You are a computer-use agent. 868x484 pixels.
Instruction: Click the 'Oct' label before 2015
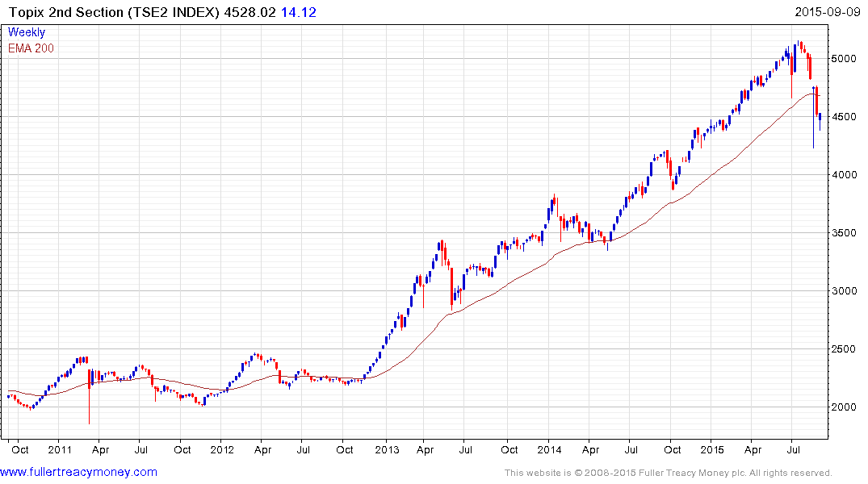672,449
